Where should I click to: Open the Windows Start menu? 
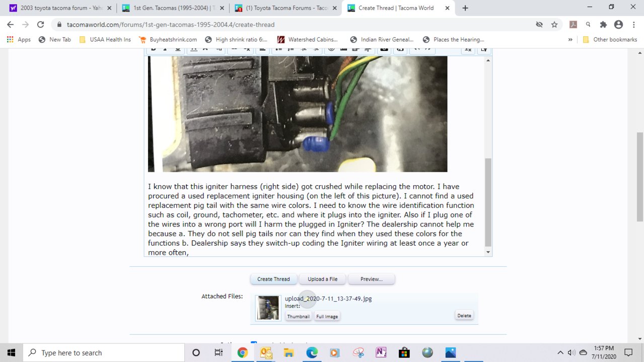click(11, 352)
